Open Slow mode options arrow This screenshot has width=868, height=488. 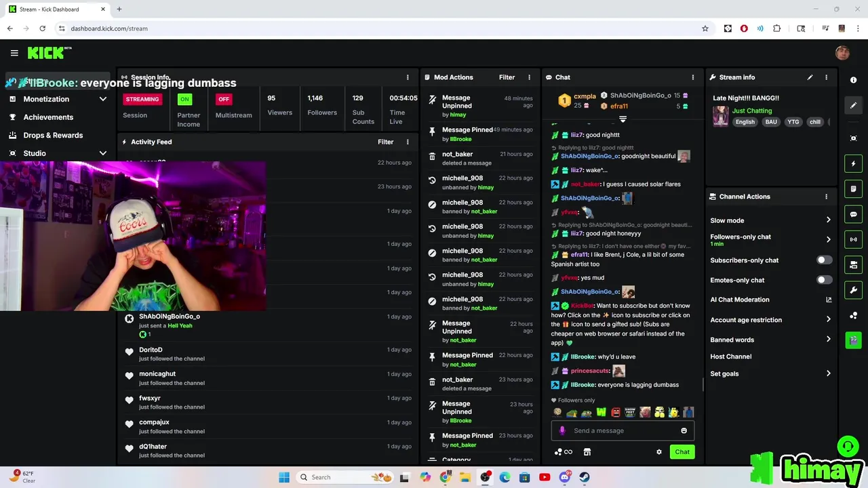[828, 220]
